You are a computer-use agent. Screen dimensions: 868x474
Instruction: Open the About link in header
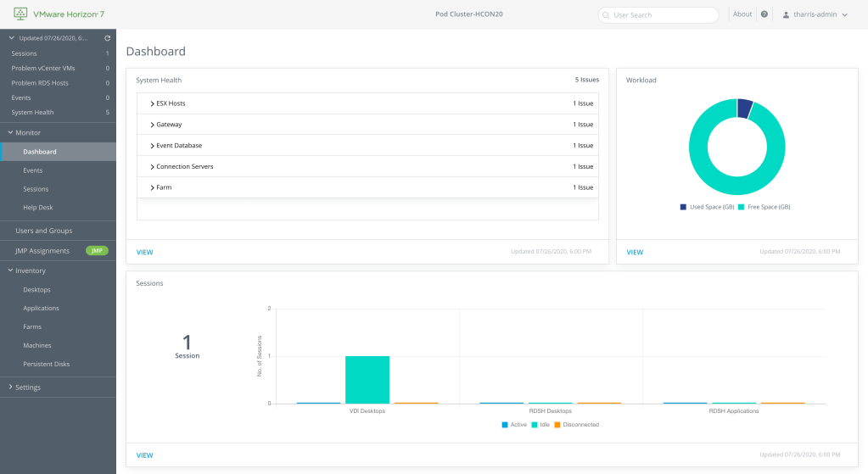click(x=742, y=14)
